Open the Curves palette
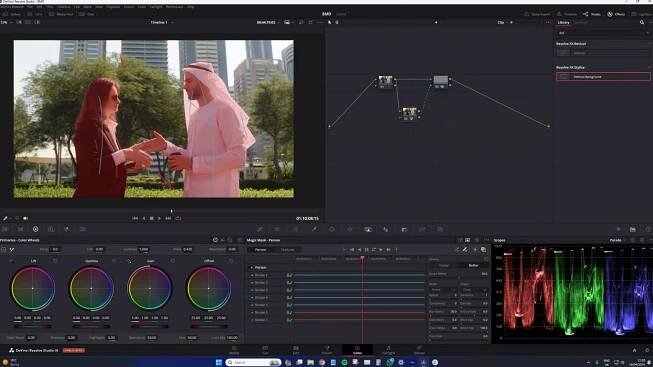The image size is (653, 367). point(260,229)
